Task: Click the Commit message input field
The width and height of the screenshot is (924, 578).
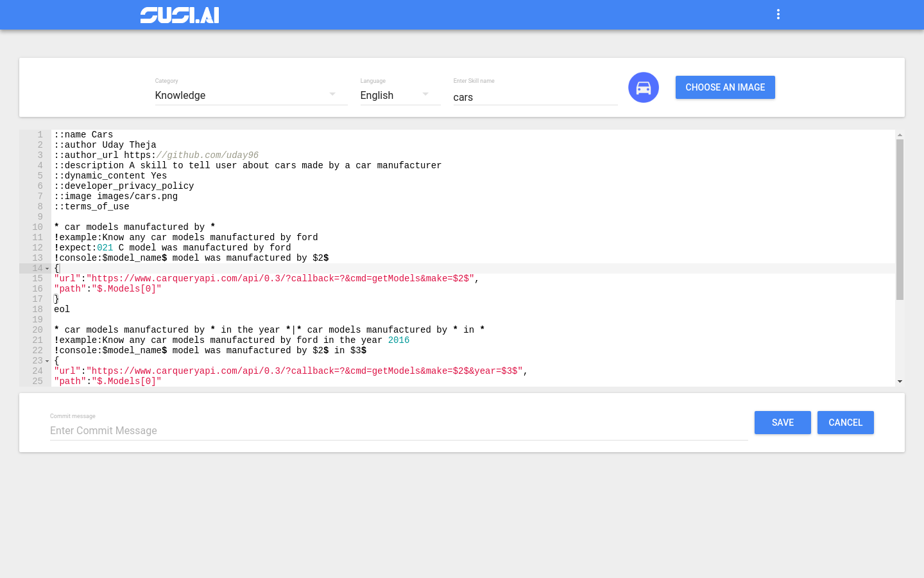Action: 398,430
